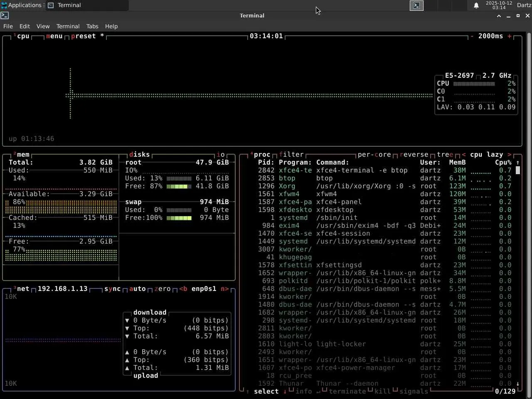Image resolution: width=532 pixels, height=399 pixels.
Task: Click the swap Free 100% bar
Action: [179, 218]
